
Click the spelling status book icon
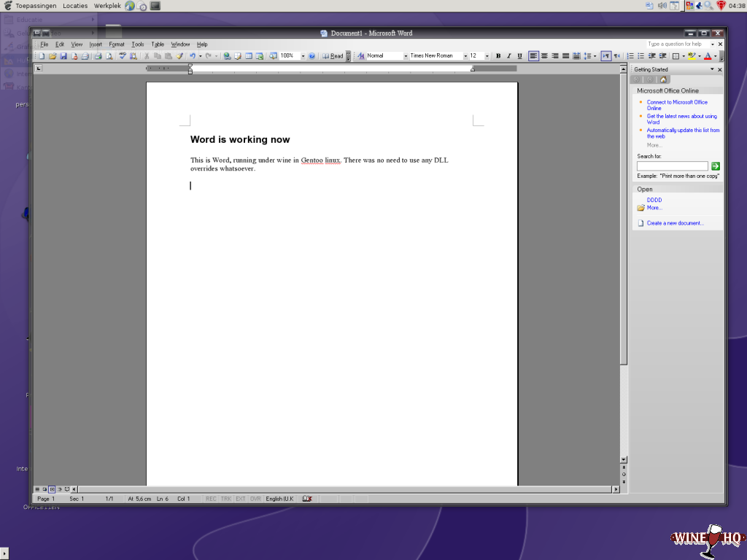pos(307,499)
